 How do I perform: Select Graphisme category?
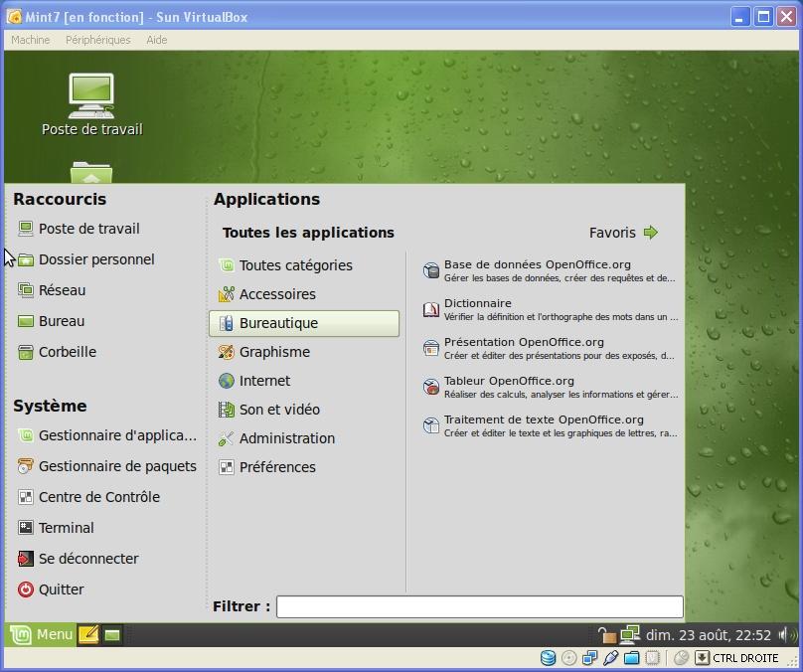[x=304, y=352]
